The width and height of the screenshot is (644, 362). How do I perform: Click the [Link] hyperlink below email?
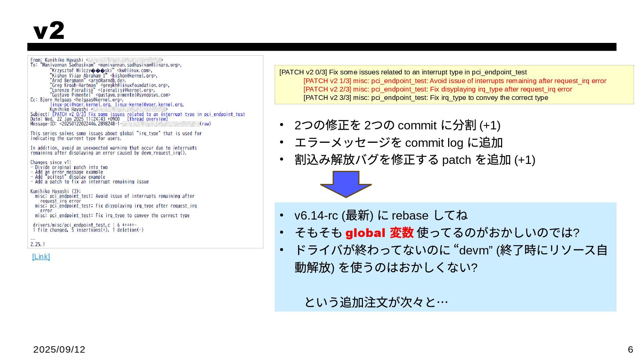pos(41,257)
